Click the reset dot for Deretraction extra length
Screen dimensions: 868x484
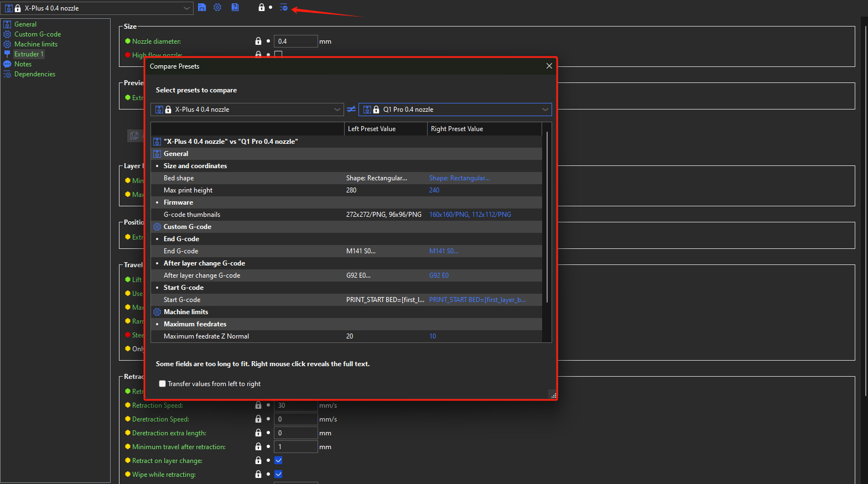[268, 433]
